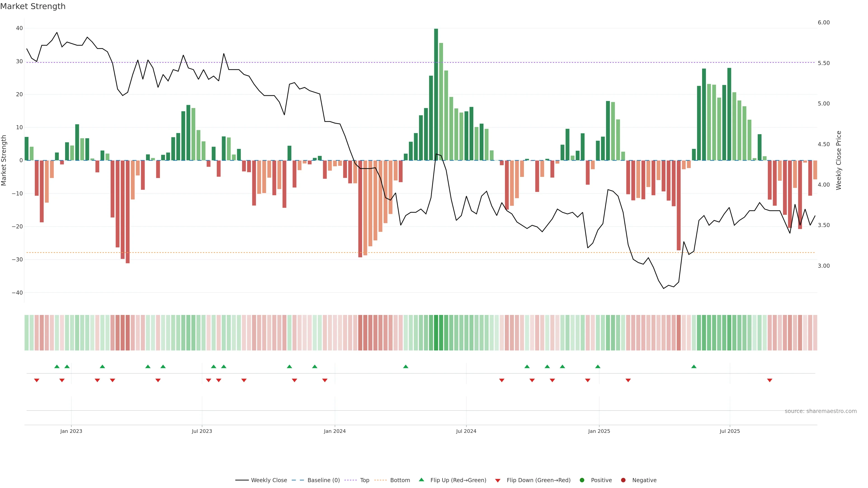
Task: Click the red Flip Down legend triangle
Action: pyautogui.click(x=498, y=480)
